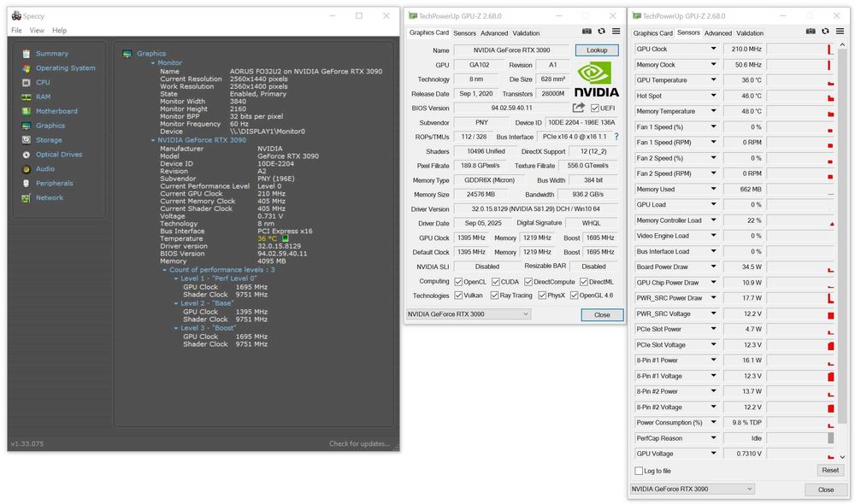
Task: Select the Motherboard icon in Speccy sidebar
Action: (x=27, y=111)
